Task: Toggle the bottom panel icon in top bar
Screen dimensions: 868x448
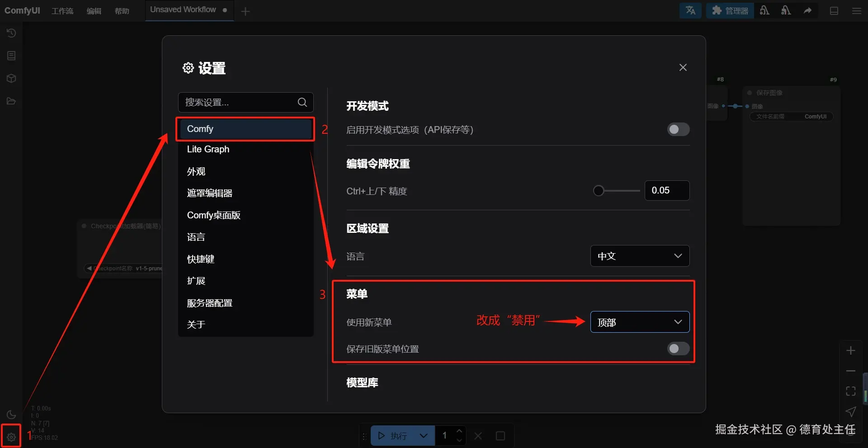Action: coord(834,11)
